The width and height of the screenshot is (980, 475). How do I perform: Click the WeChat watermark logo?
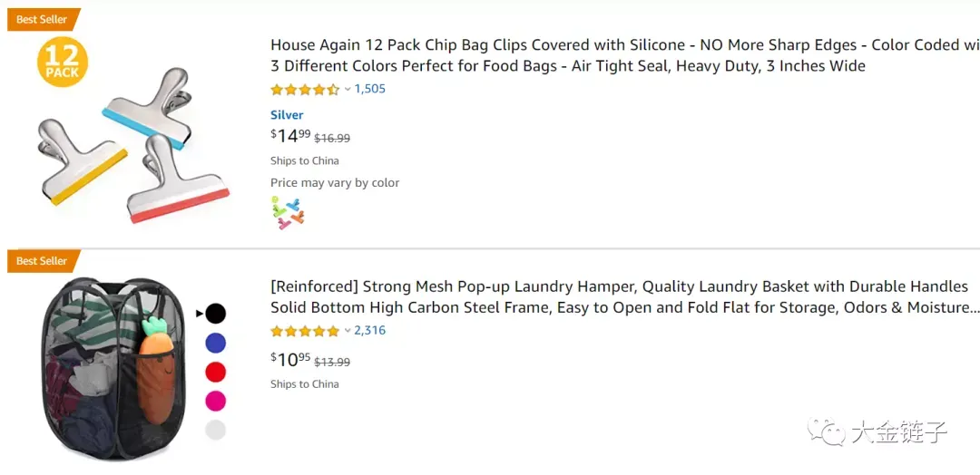(x=823, y=431)
